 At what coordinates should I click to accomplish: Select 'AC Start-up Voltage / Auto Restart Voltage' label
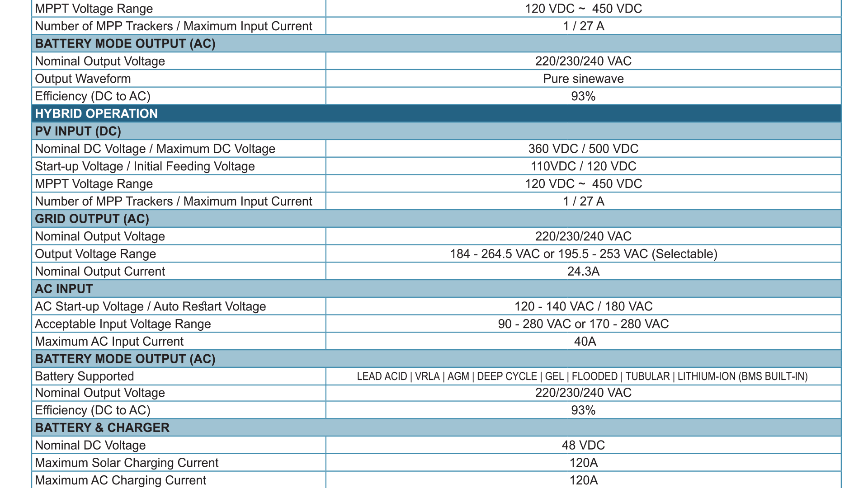pyautogui.click(x=150, y=306)
